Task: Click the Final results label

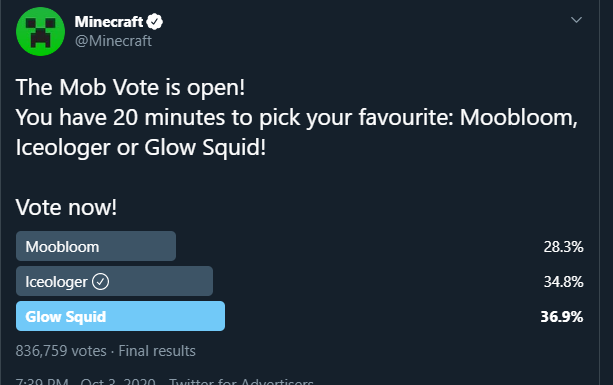Action: click(x=157, y=351)
